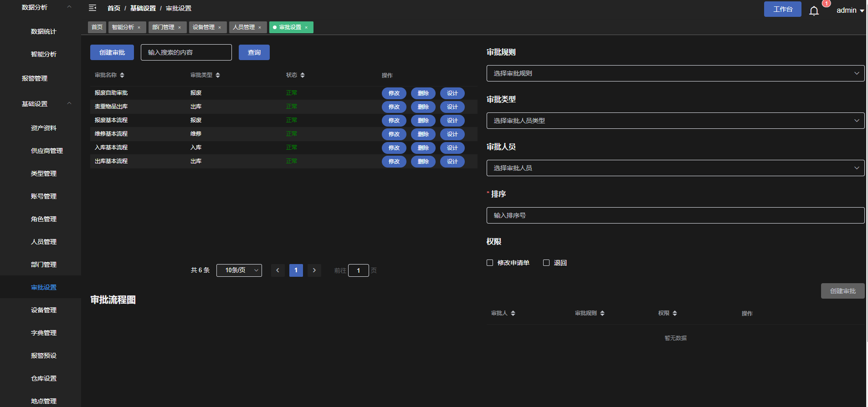Sort the table by 审批名称 column
The width and height of the screenshot is (868, 407).
coord(122,75)
